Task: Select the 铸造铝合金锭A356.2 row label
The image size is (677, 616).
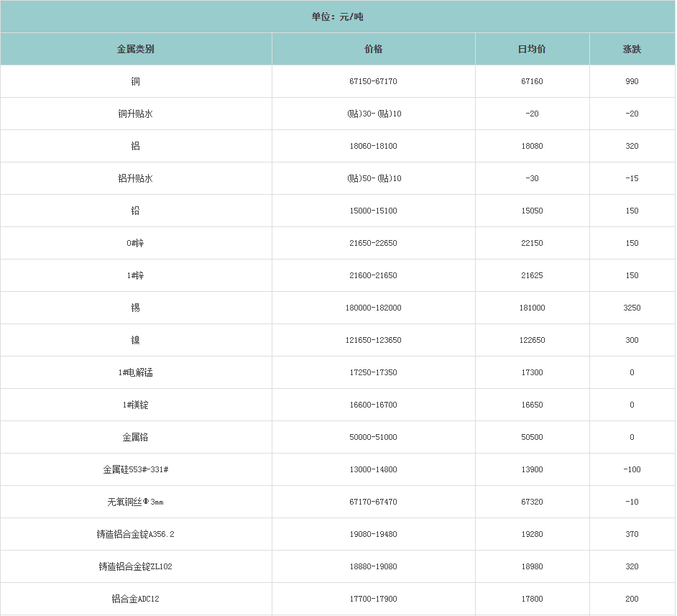Action: (x=136, y=535)
